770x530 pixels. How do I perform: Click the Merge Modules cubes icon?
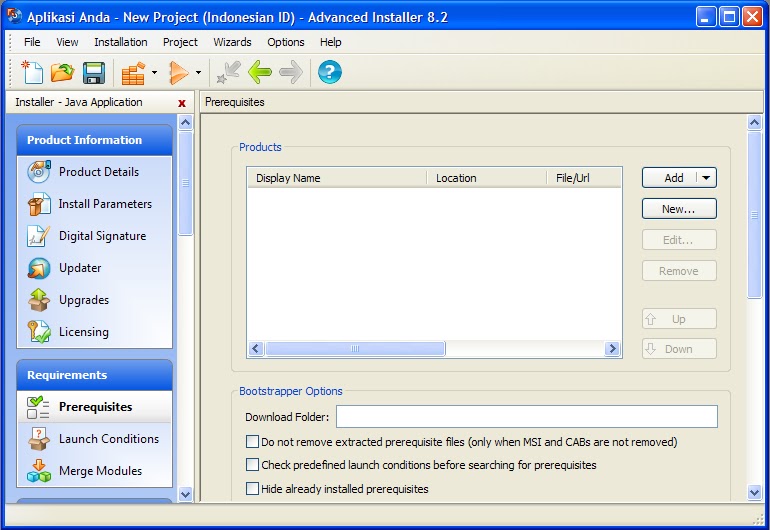39,471
